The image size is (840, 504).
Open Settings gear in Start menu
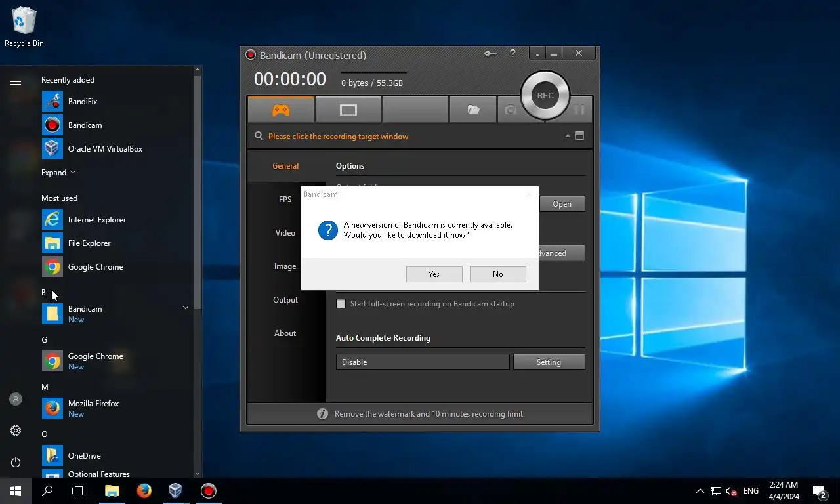tap(16, 430)
